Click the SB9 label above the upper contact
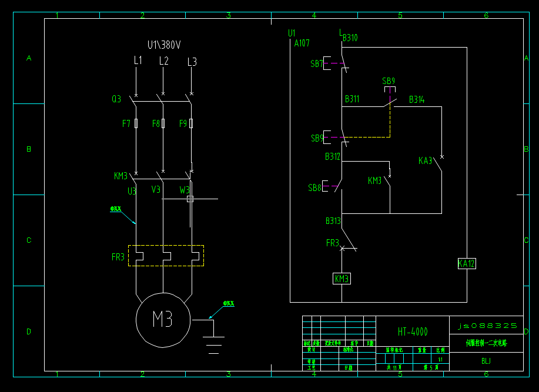This screenshot has height=392, width=539. (x=389, y=81)
